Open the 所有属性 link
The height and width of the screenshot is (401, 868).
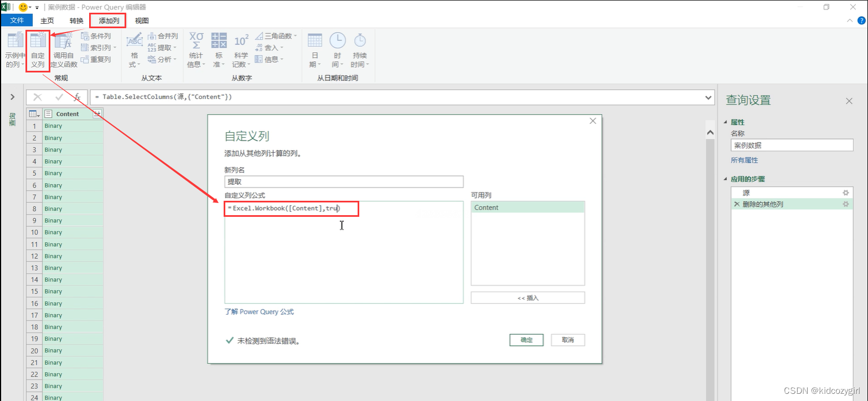(744, 160)
